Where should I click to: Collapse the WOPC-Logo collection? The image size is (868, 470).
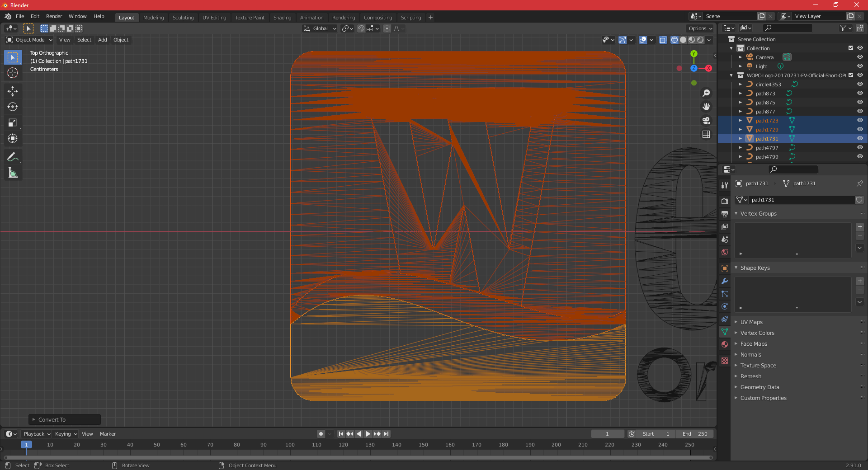(x=731, y=75)
